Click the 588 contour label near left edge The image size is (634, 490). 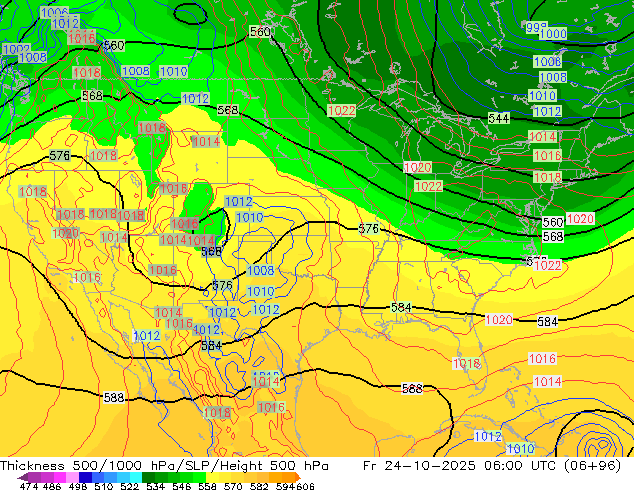[x=114, y=397]
